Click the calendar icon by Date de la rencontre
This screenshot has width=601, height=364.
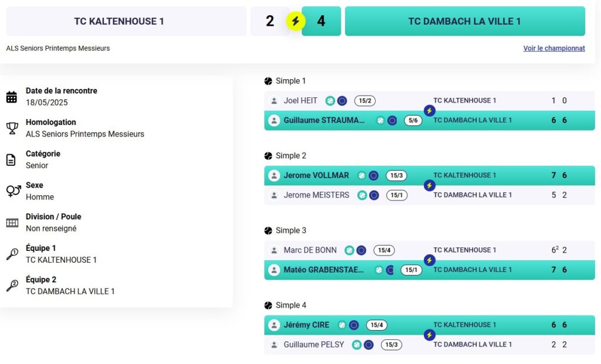[x=12, y=97]
